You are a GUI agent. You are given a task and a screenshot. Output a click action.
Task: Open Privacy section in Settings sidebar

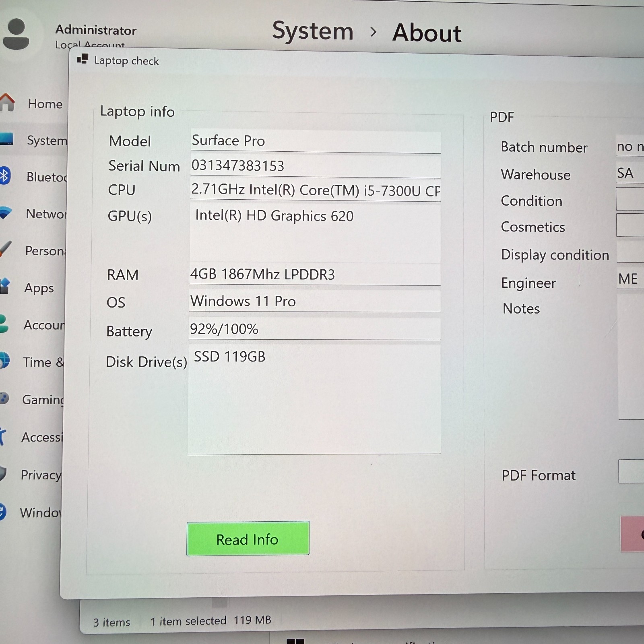41,475
